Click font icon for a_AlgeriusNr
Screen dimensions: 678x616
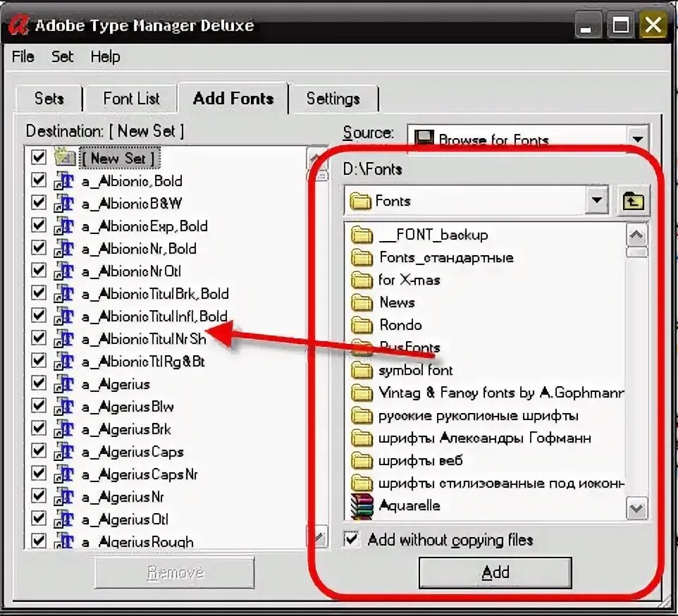[x=64, y=497]
